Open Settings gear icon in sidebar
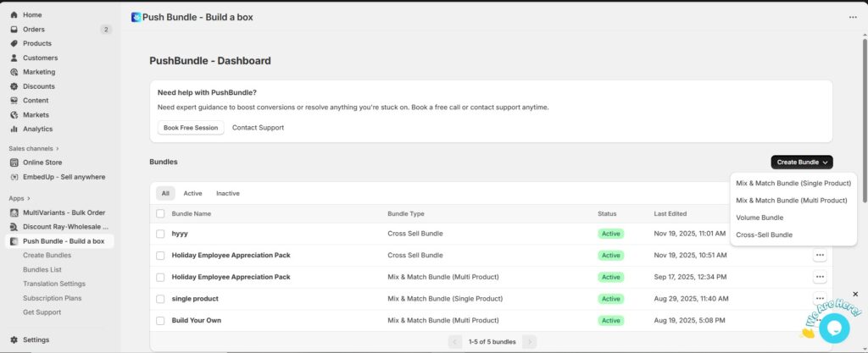868x353 pixels. [14, 339]
